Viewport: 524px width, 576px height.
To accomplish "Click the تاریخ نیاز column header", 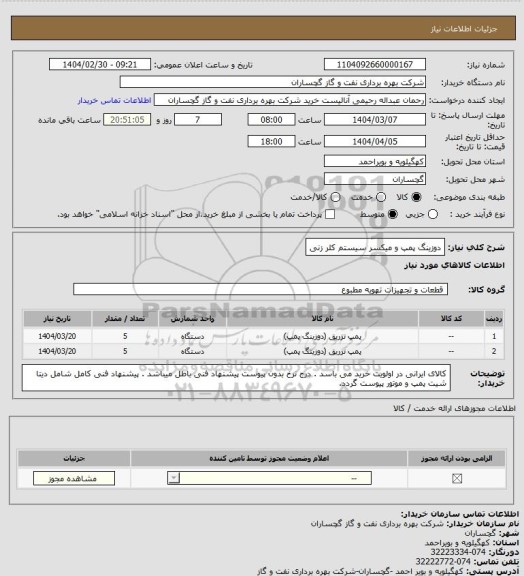I will pyautogui.click(x=57, y=319).
